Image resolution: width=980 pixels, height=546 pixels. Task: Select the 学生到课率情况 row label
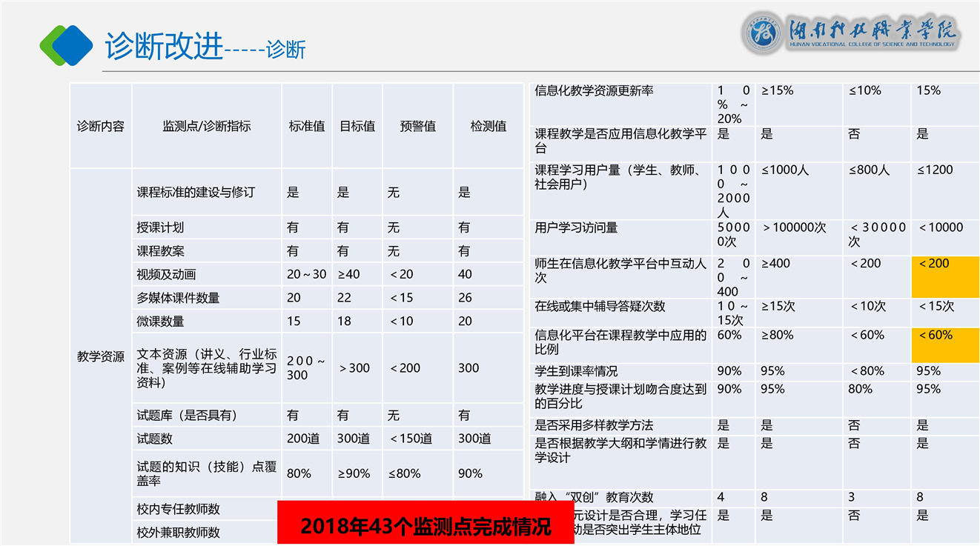coord(576,371)
